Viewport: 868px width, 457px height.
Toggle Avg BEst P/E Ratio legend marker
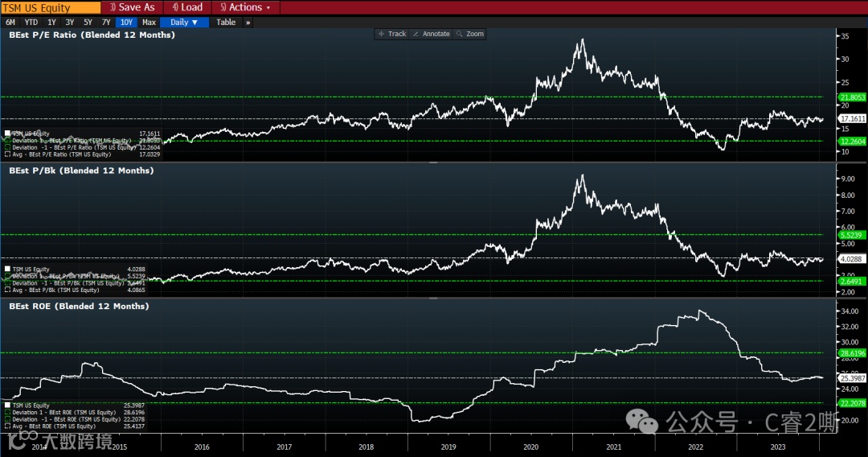coord(8,154)
